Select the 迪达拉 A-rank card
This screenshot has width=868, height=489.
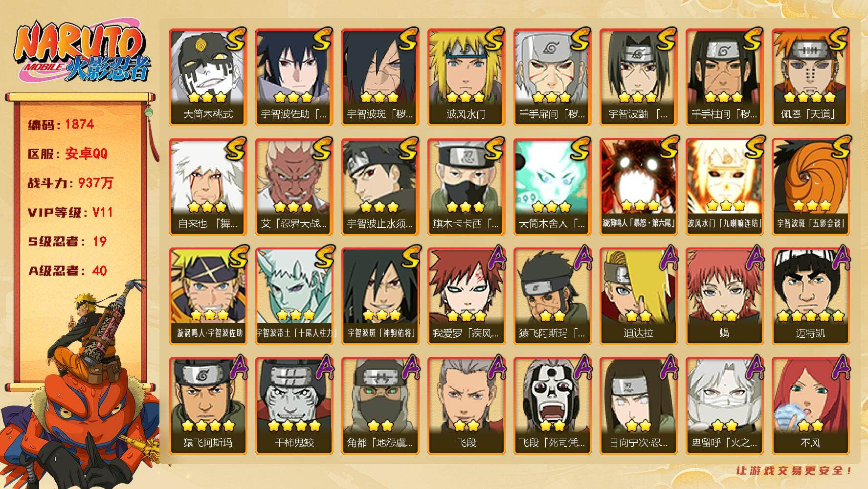(638, 296)
